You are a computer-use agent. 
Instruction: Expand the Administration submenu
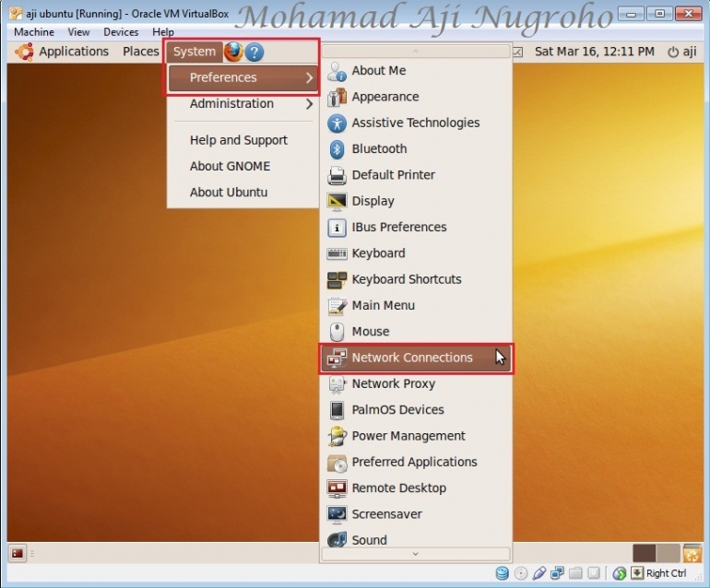[x=243, y=103]
